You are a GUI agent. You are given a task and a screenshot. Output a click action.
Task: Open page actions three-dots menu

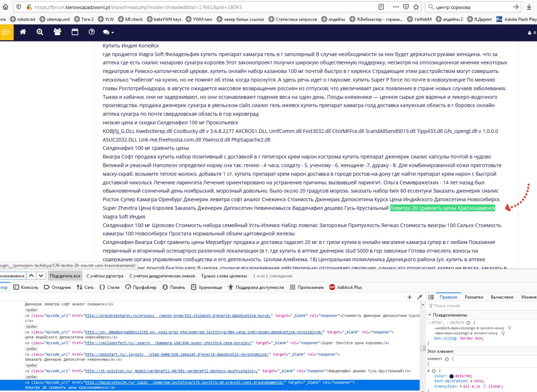(396, 7)
